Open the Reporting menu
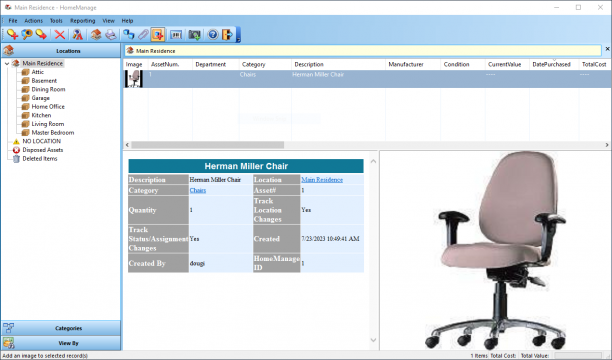Screen dimensions: 612x360 click(x=82, y=21)
